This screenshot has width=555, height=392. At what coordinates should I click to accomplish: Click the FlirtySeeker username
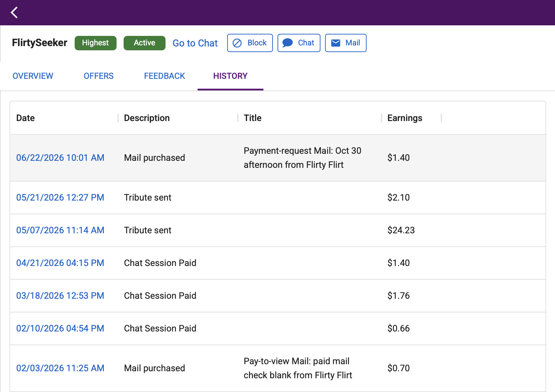point(39,43)
